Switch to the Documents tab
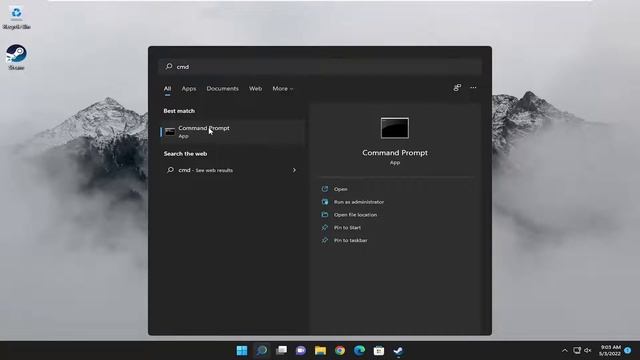Image resolution: width=640 pixels, height=360 pixels. (222, 89)
